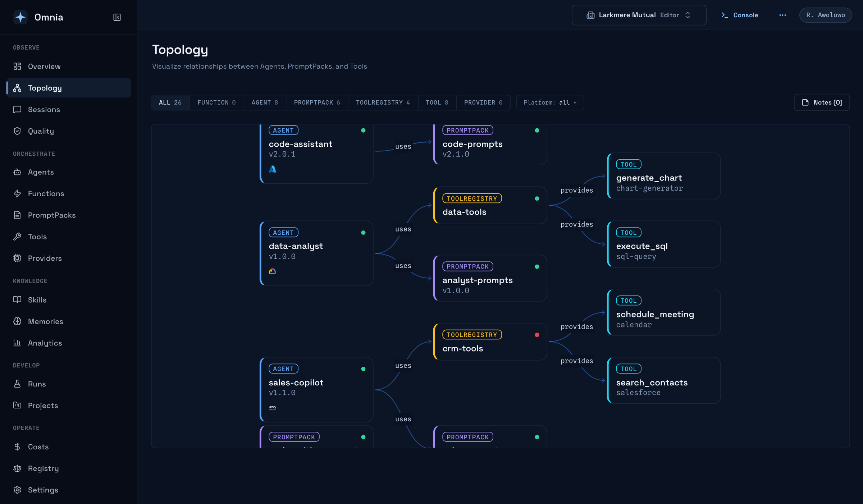Open the Platform: all filter dropdown
Viewport: 863px width, 504px height.
[x=550, y=102]
